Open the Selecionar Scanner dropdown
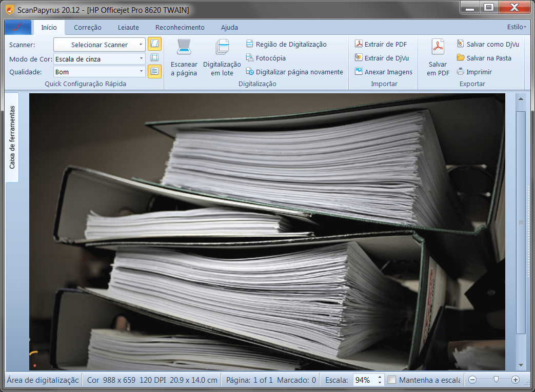 pos(100,45)
